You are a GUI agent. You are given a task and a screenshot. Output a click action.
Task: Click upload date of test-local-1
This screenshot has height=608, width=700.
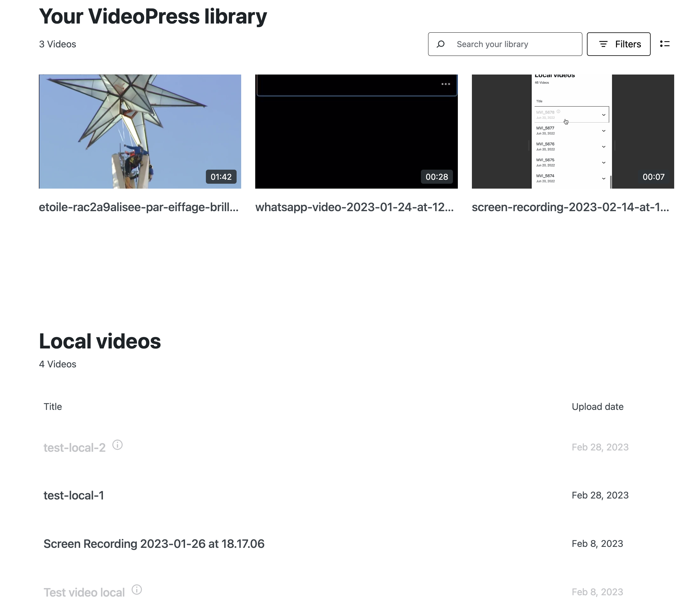point(600,495)
